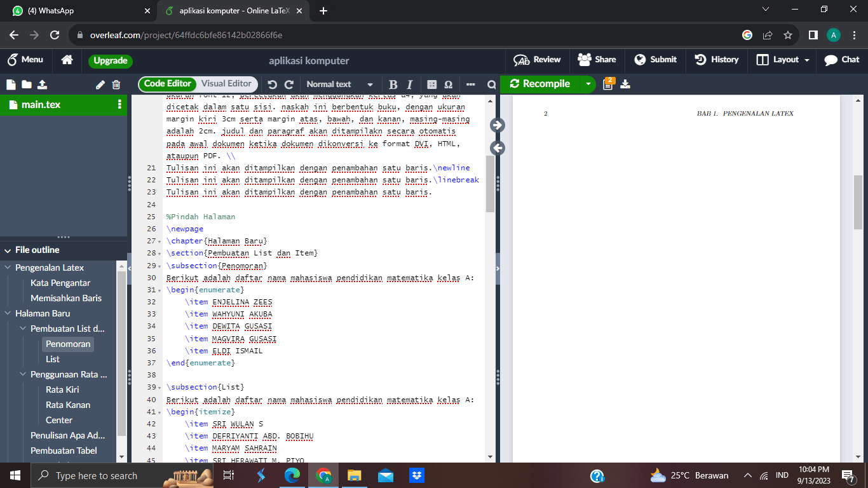Screen dimensions: 868x488
Task: Open the editor search icon
Action: (x=491, y=85)
